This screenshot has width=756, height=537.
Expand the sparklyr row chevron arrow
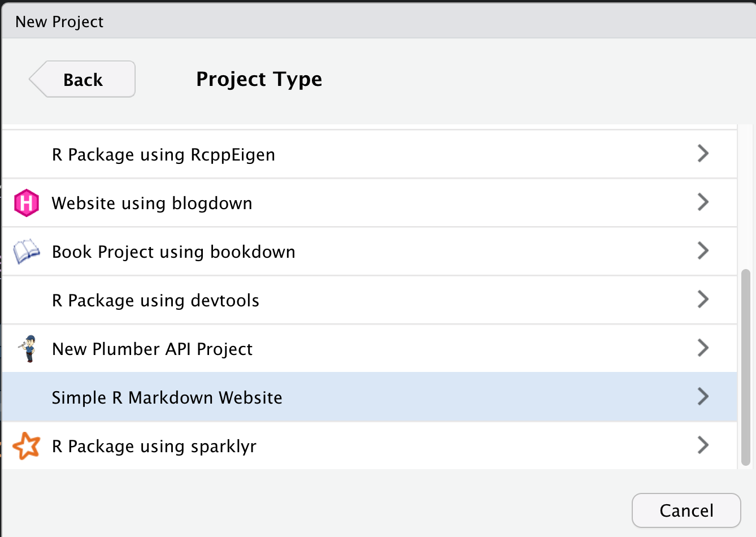pos(703,445)
